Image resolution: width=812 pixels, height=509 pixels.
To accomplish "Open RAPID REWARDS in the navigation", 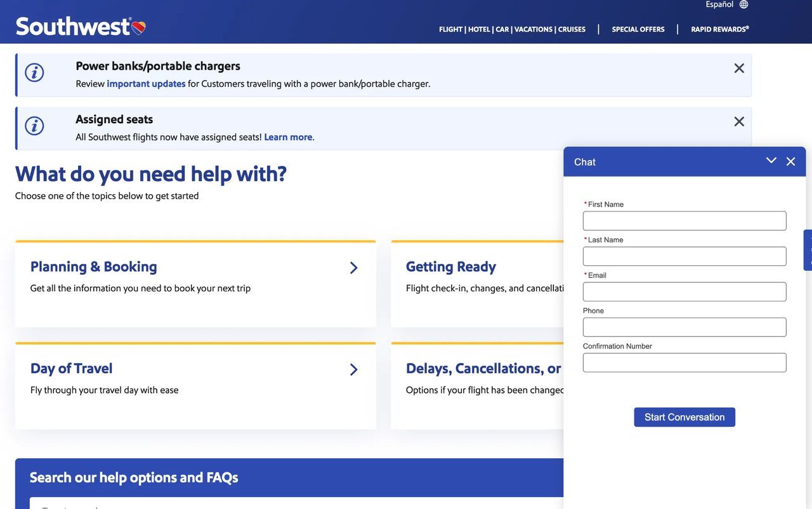I will click(720, 29).
